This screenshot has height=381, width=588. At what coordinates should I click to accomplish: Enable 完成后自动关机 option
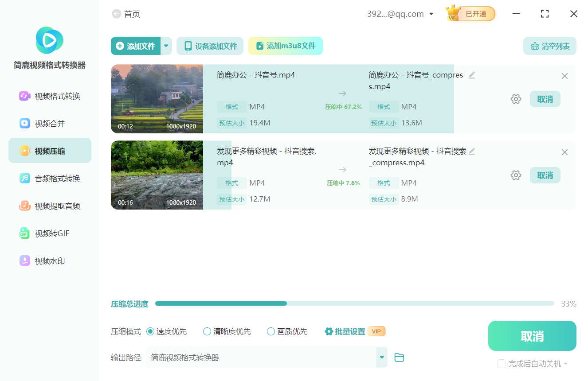pyautogui.click(x=502, y=364)
